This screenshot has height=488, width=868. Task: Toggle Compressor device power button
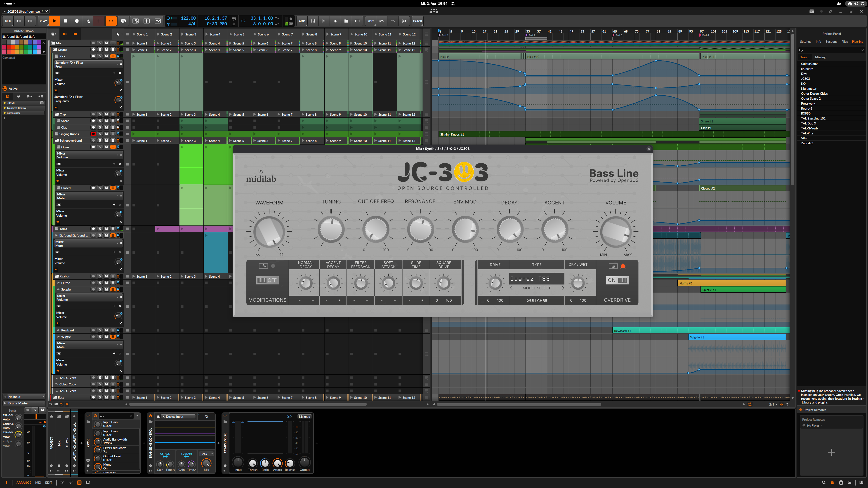[225, 416]
